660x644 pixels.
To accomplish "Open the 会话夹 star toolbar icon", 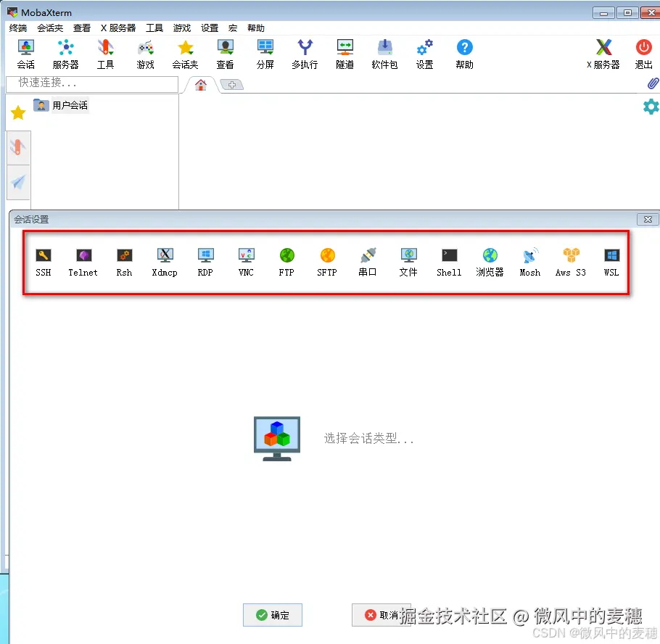I will [x=185, y=54].
